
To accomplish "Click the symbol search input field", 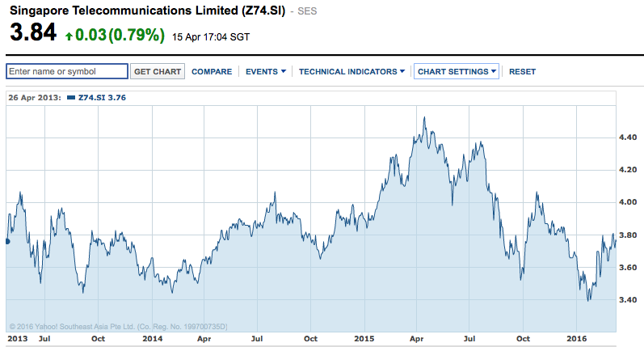I will (67, 71).
